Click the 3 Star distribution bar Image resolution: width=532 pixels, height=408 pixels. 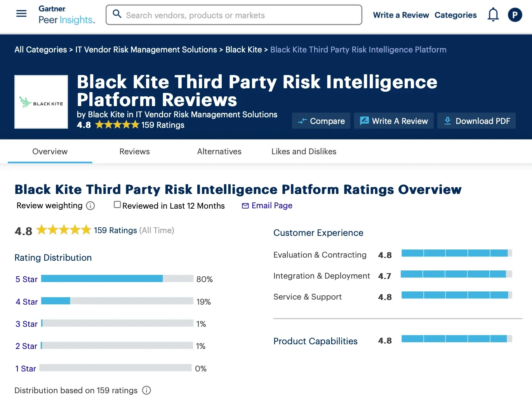coord(117,323)
